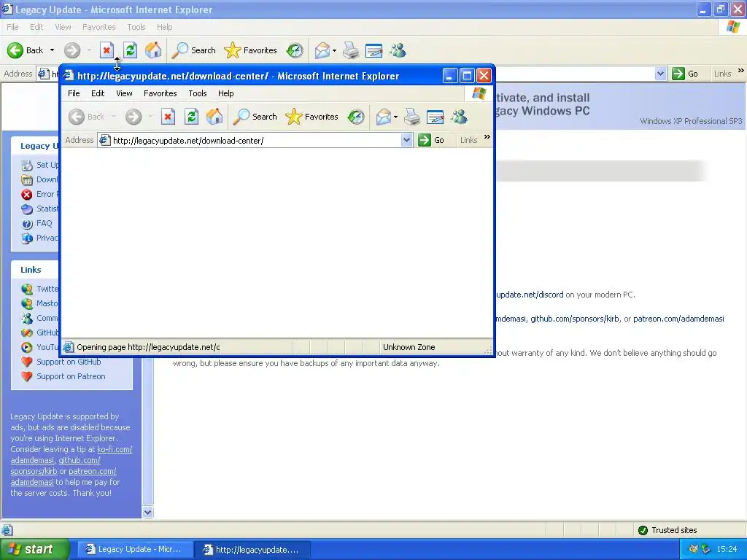Image resolution: width=747 pixels, height=560 pixels.
Task: Open Favorites menu in front download-center window
Action: pos(160,93)
